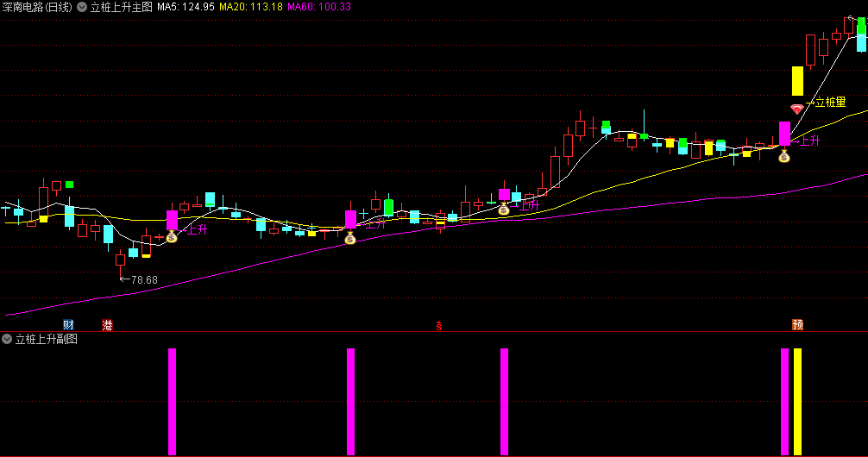The width and height of the screenshot is (868, 457).
Task: Click the tall yellow candle above 立桩里
Action: (x=797, y=81)
